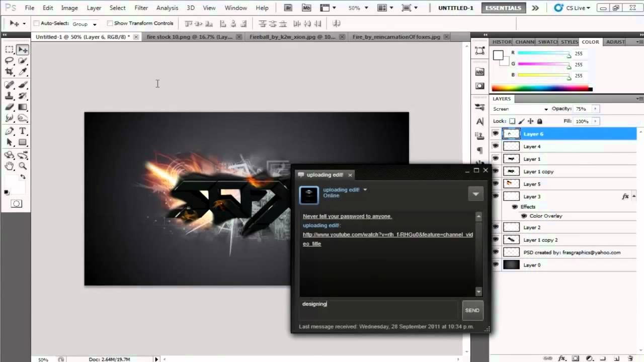Toggle Color Overlay effect visibility
The image size is (644, 362).
coord(524,216)
